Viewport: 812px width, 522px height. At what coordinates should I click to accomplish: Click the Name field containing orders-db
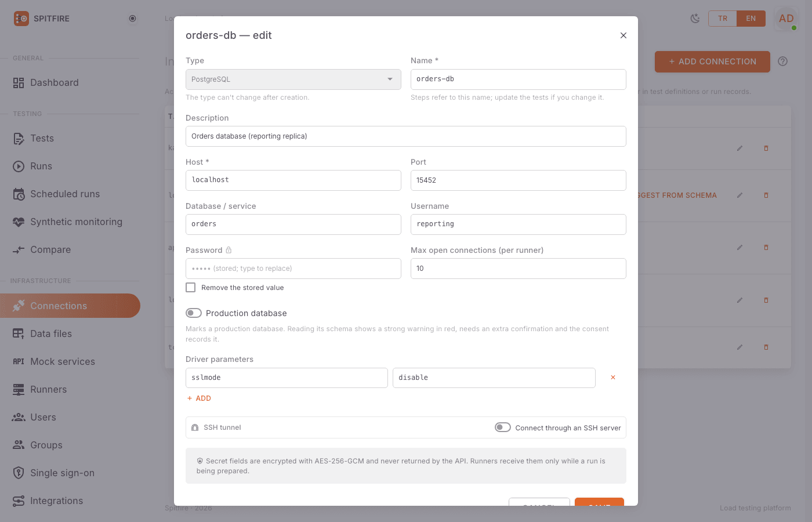click(518, 79)
